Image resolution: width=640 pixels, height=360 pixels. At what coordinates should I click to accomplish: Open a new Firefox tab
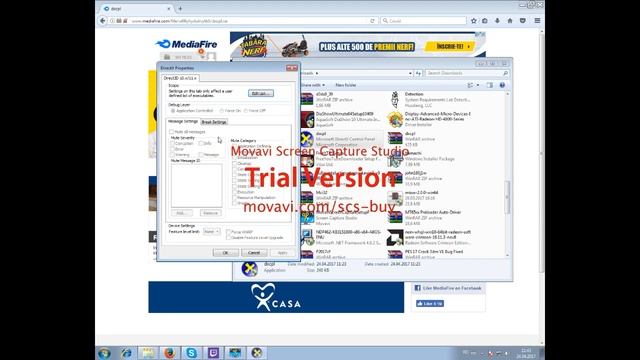[180, 9]
